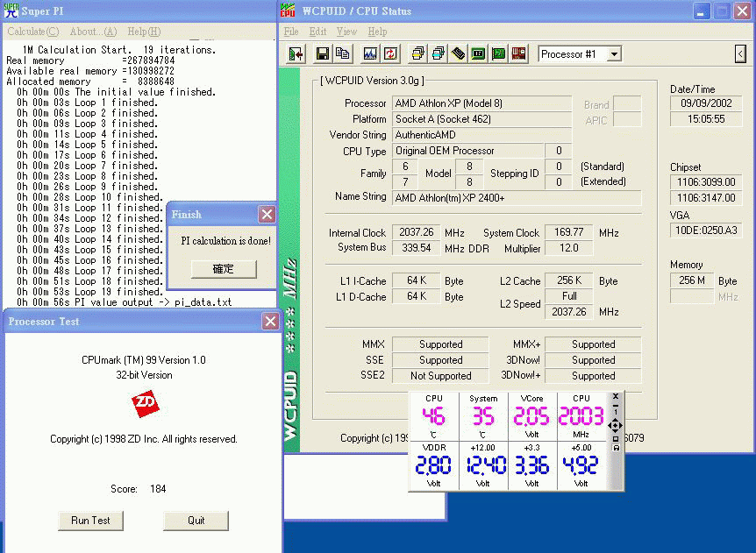Click the VGA value 10DE:0250.A3

706,230
